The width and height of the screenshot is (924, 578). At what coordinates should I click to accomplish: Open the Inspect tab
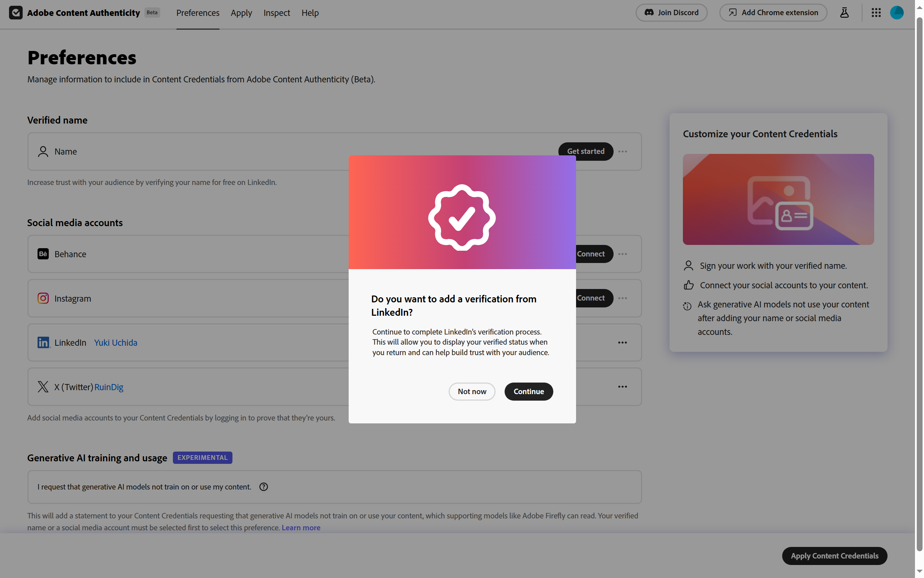click(276, 13)
